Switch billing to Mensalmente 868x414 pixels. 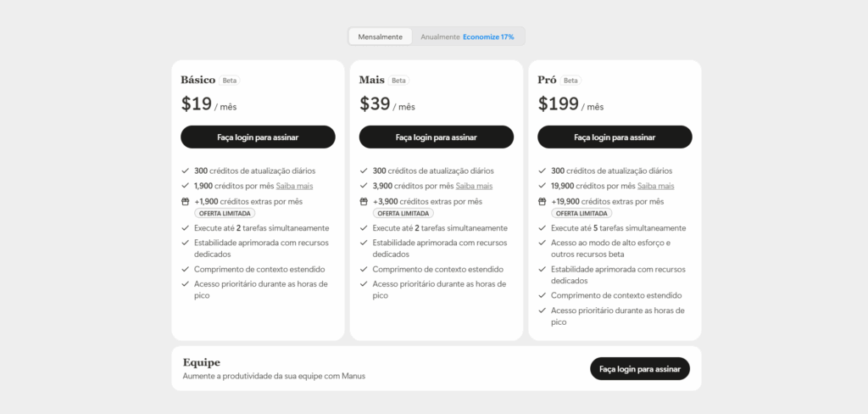tap(381, 36)
